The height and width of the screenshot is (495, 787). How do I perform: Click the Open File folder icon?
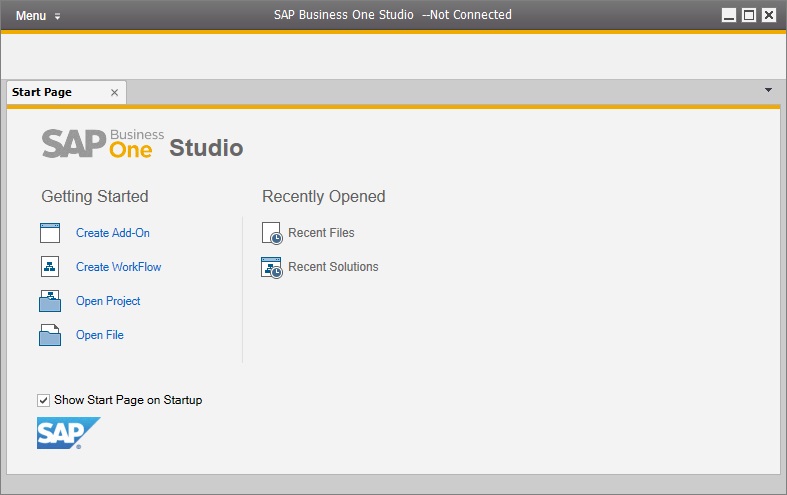50,335
